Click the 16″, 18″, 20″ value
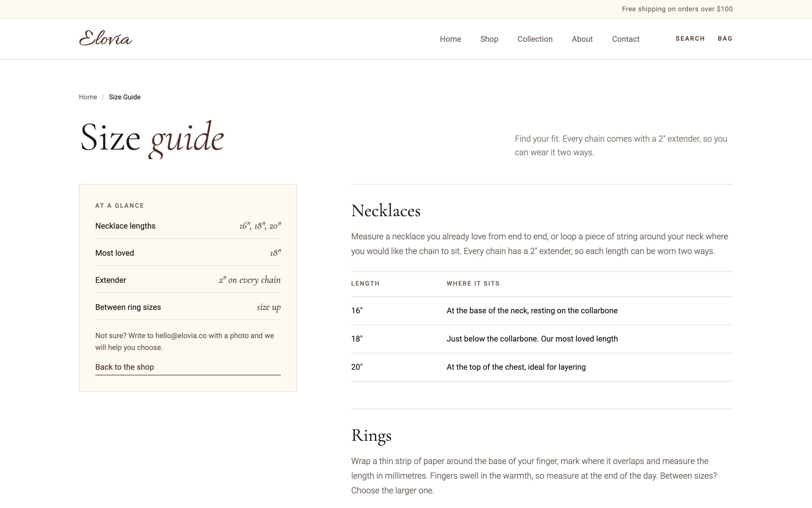Viewport: 812px width, 508px height. [260, 226]
